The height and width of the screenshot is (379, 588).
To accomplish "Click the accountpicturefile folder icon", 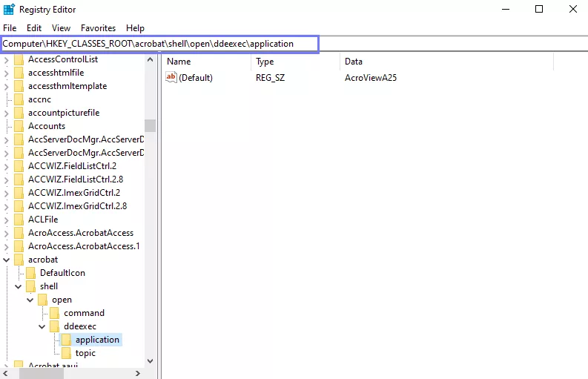I will [x=19, y=113].
